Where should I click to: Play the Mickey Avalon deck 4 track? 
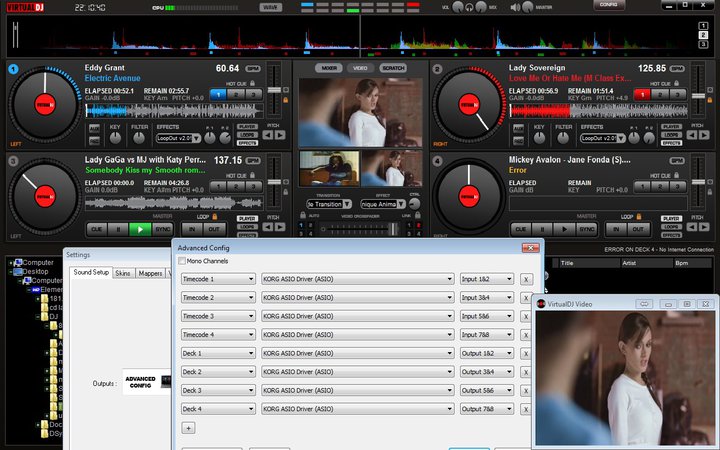(x=564, y=229)
